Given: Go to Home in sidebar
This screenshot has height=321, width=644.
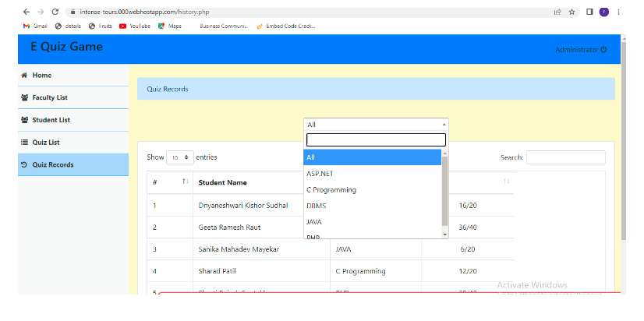Looking at the screenshot, I should (73, 75).
